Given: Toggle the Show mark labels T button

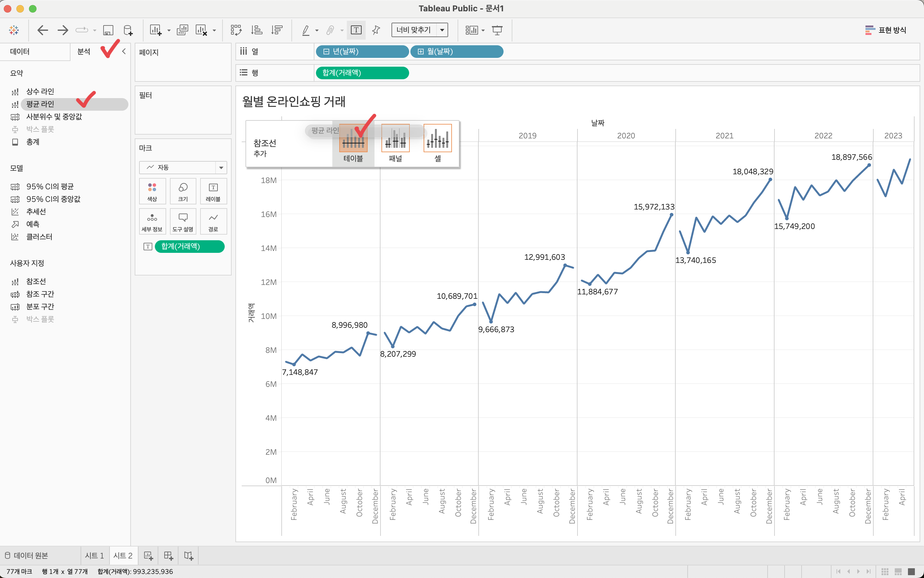Looking at the screenshot, I should click(356, 30).
